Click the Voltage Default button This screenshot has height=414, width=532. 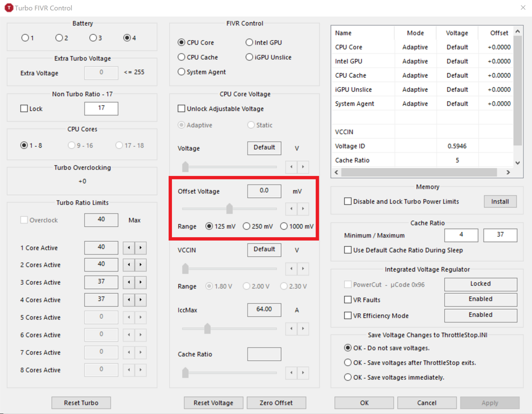pos(264,148)
